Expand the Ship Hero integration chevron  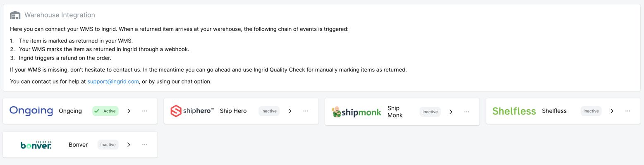point(290,111)
